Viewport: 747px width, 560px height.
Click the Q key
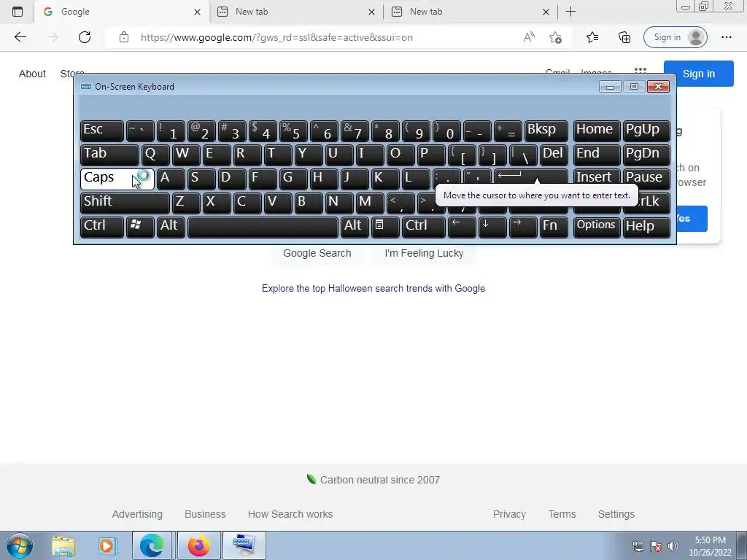155,155
